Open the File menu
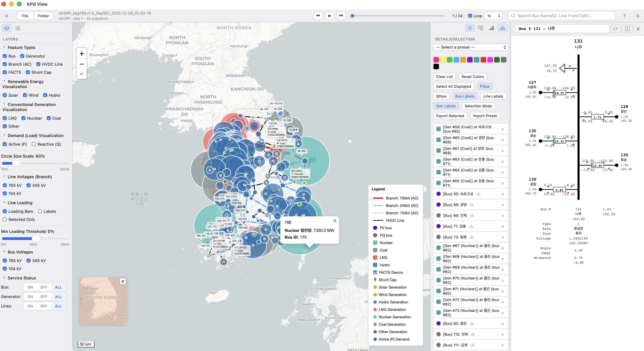This screenshot has height=351, width=644. tap(25, 16)
